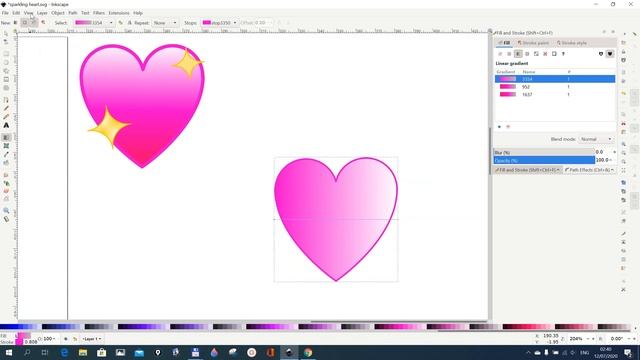Image resolution: width=640 pixels, height=360 pixels.
Task: Click the Opacity (%) slider bar
Action: coord(544,160)
